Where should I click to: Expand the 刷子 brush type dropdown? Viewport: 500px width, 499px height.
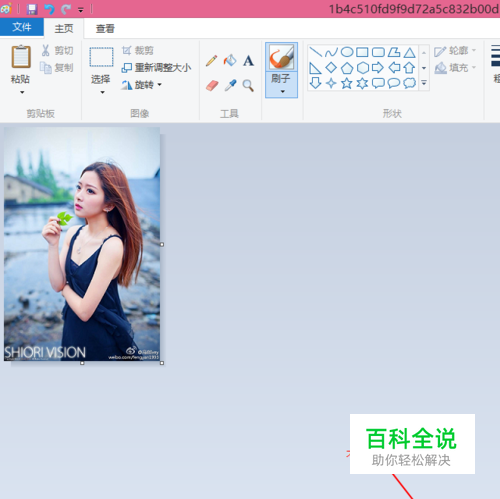pyautogui.click(x=282, y=91)
